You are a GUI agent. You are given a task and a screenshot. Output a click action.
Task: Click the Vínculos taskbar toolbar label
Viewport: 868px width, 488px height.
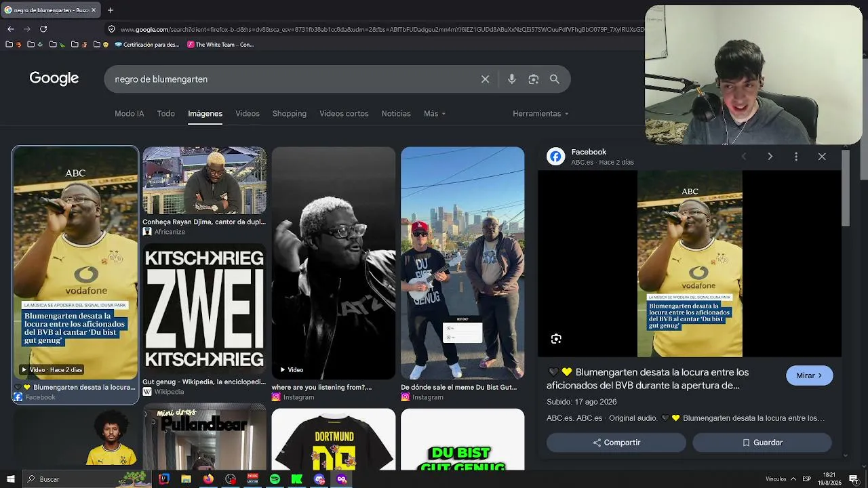coord(776,479)
